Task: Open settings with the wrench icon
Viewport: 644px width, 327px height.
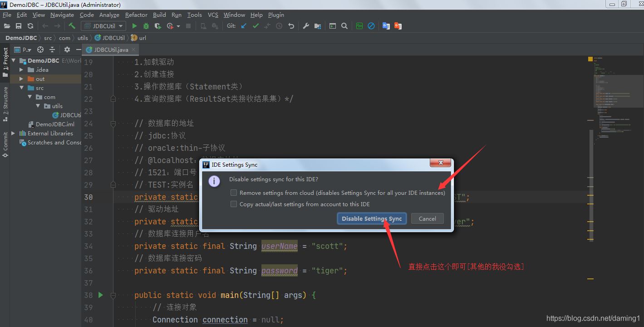Action: tap(306, 26)
